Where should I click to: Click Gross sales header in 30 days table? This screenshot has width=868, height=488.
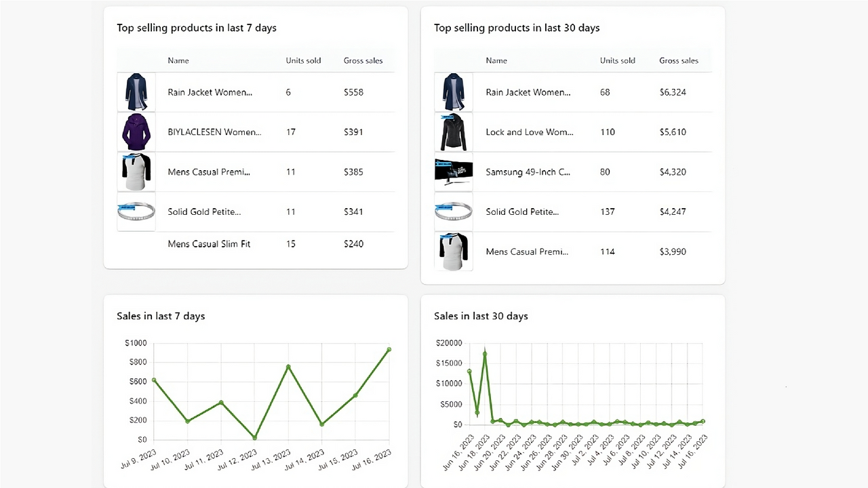point(679,60)
